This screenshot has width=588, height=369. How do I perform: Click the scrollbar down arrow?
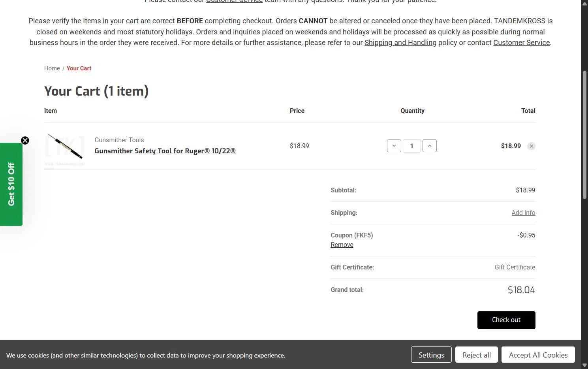(x=584, y=365)
